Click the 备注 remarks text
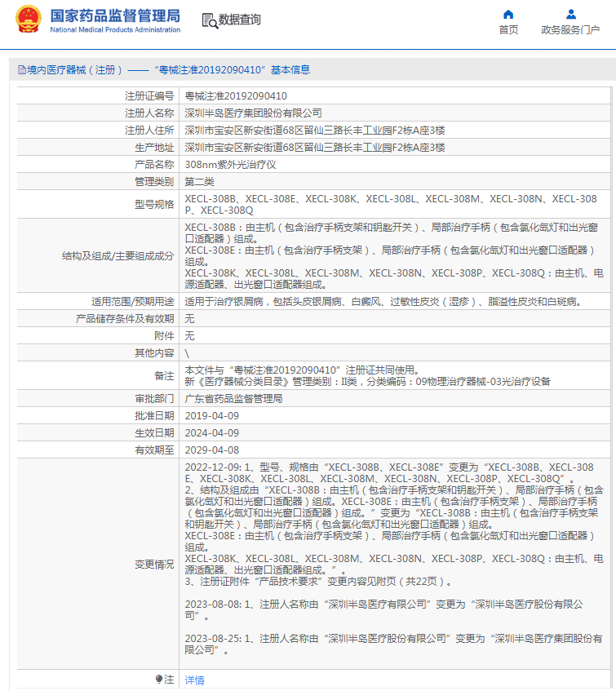 coord(367,376)
